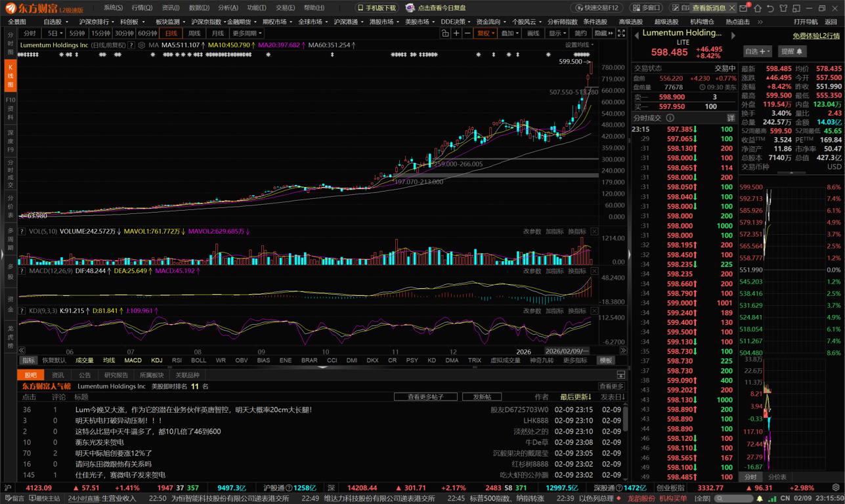This screenshot has height=504, width=845.
Task: Click the 画线 drawing tool button
Action: pos(533,33)
